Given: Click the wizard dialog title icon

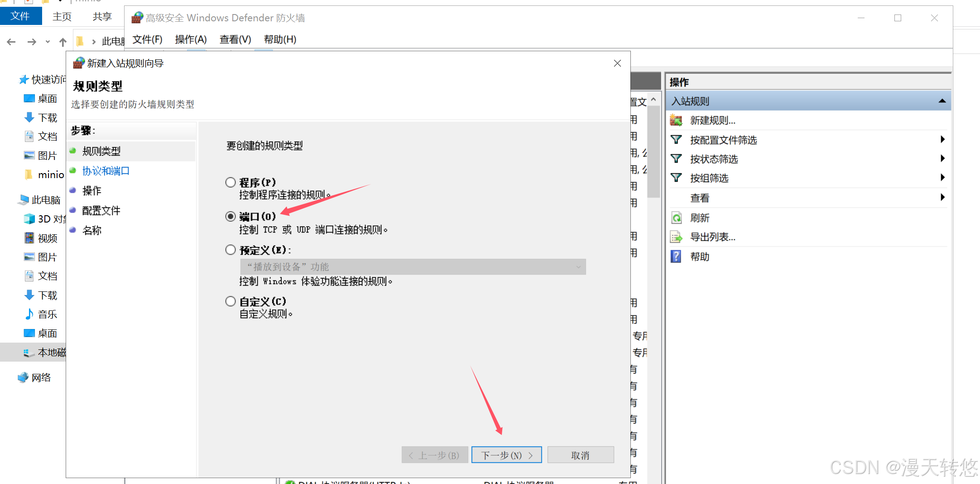Looking at the screenshot, I should pos(79,63).
